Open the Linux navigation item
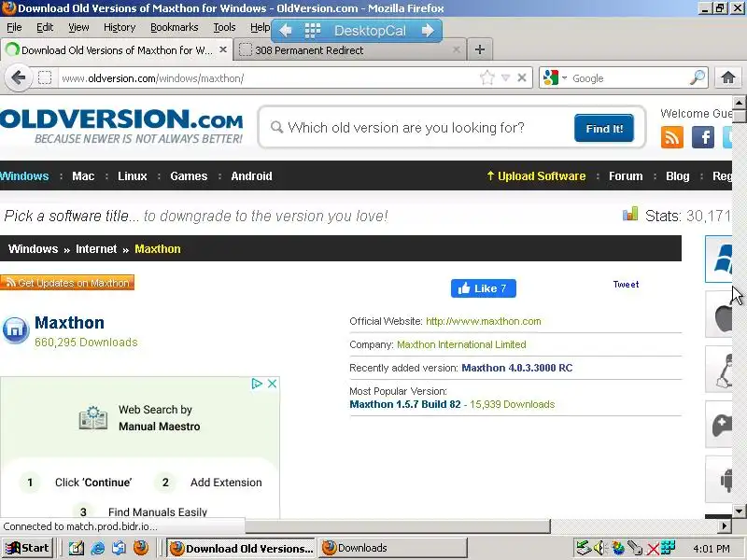 (x=133, y=176)
